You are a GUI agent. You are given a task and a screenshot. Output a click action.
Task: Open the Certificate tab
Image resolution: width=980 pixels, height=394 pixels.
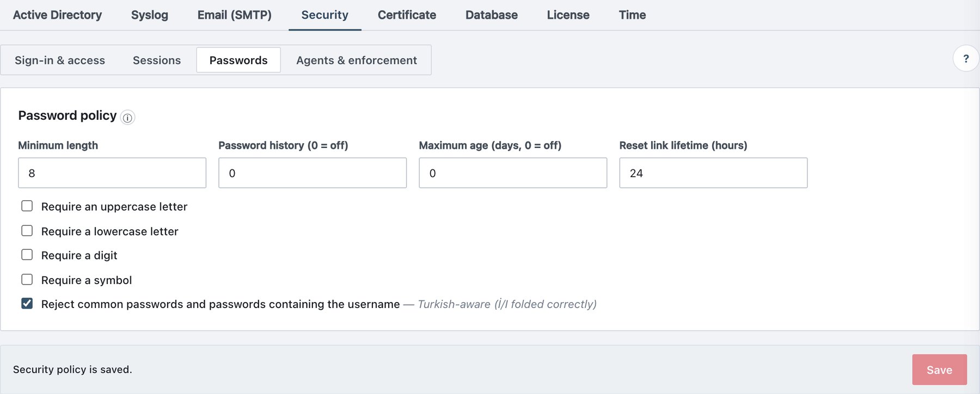[x=407, y=15]
